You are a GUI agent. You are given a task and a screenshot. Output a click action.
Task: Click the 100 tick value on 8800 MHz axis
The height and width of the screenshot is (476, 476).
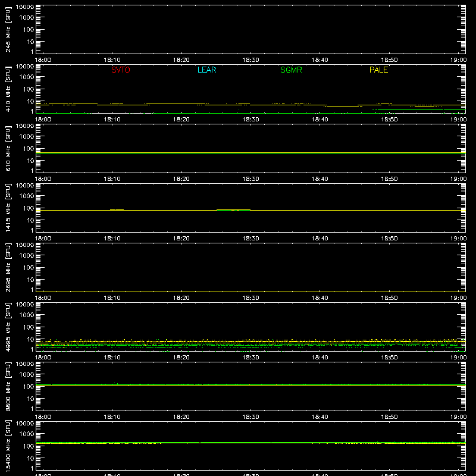point(29,387)
